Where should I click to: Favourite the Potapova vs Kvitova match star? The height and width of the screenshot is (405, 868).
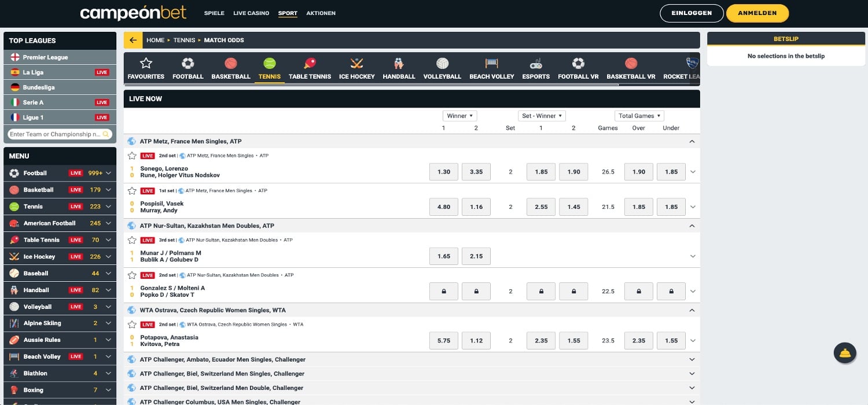click(x=132, y=325)
